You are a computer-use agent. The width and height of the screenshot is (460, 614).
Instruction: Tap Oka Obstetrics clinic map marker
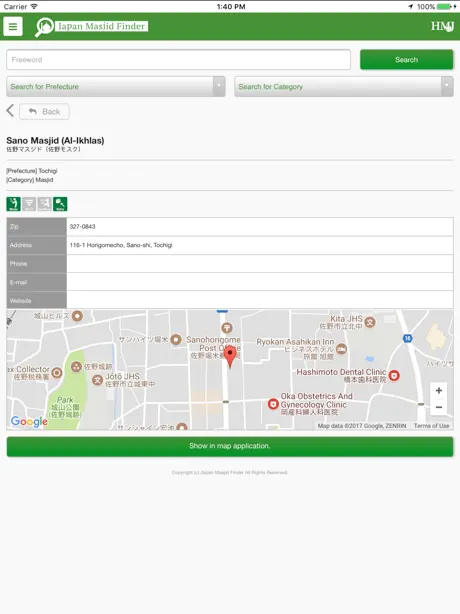(x=273, y=404)
